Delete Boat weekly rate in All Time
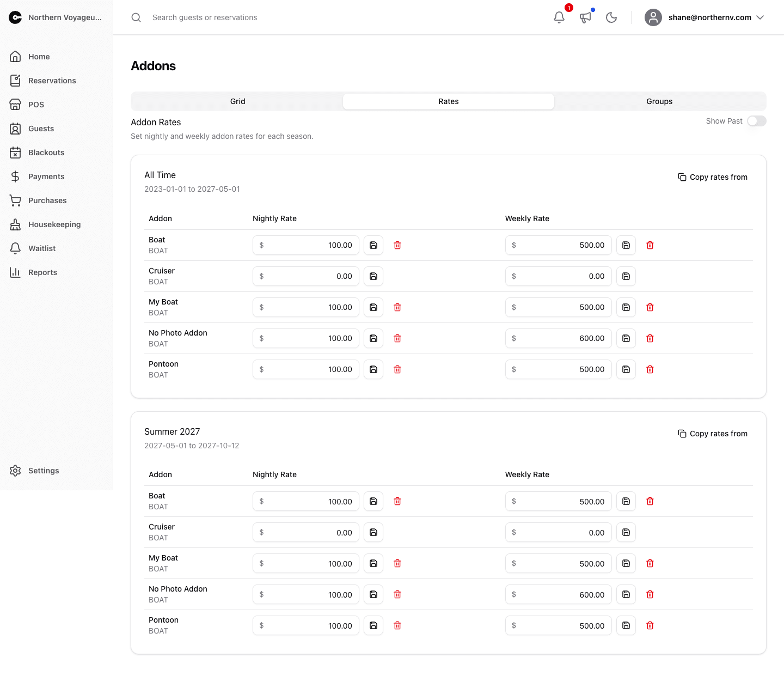 click(x=650, y=245)
